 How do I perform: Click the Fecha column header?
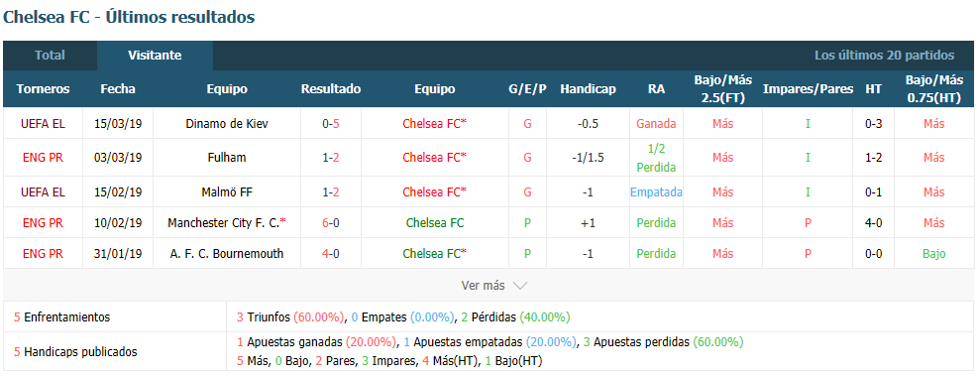pyautogui.click(x=118, y=89)
